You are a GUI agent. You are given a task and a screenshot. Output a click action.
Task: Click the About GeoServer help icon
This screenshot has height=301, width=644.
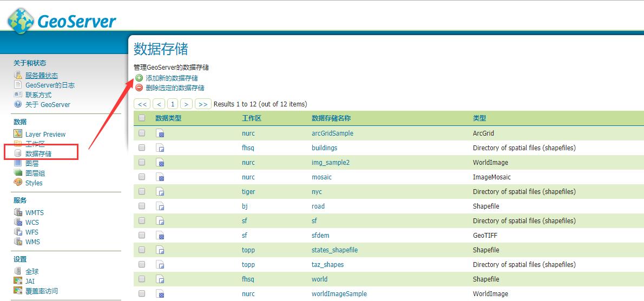18,104
